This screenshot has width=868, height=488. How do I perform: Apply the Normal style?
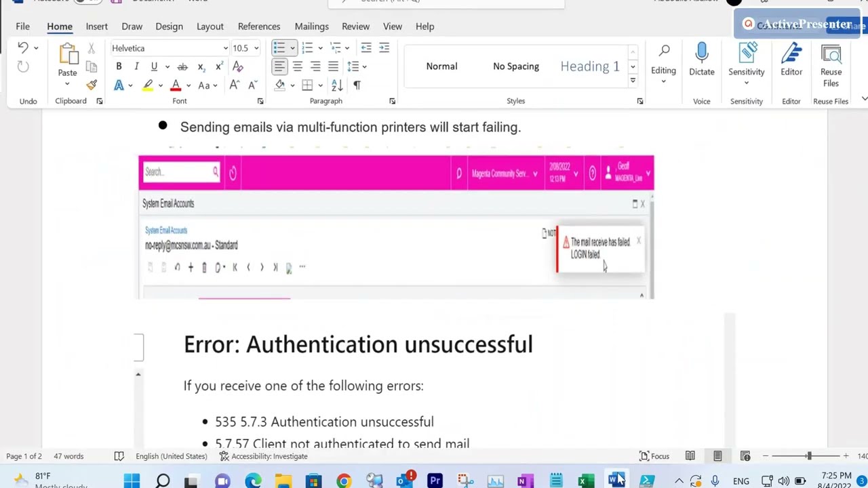(x=441, y=66)
